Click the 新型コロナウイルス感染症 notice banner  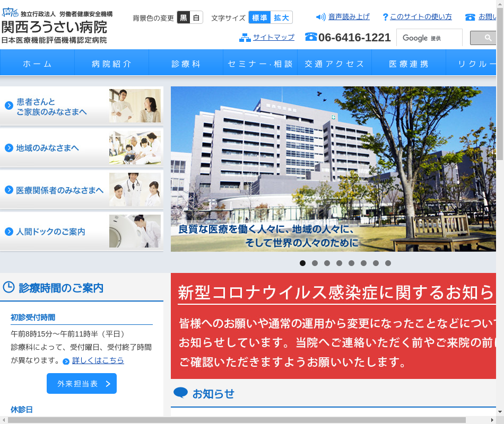coord(334,326)
